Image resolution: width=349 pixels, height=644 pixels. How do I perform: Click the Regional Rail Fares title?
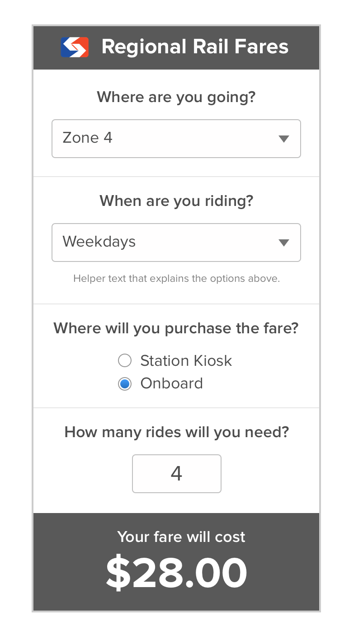coord(196,47)
